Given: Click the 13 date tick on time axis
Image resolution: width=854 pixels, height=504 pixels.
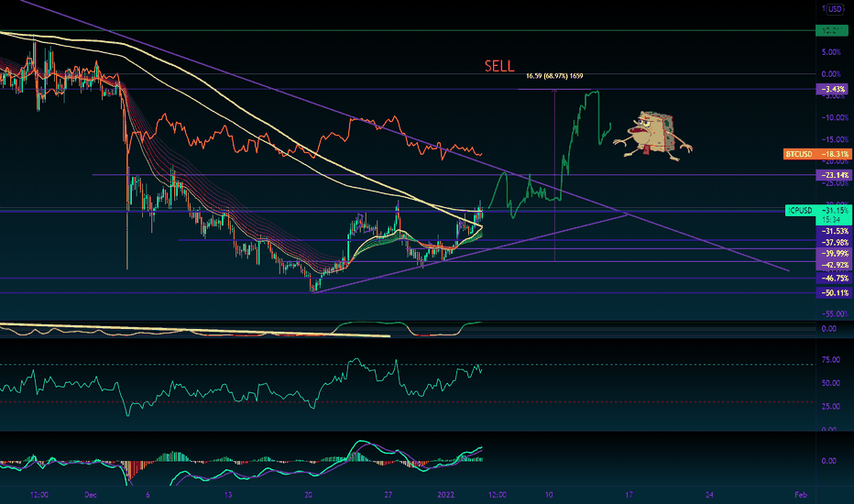Looking at the screenshot, I should click(228, 495).
